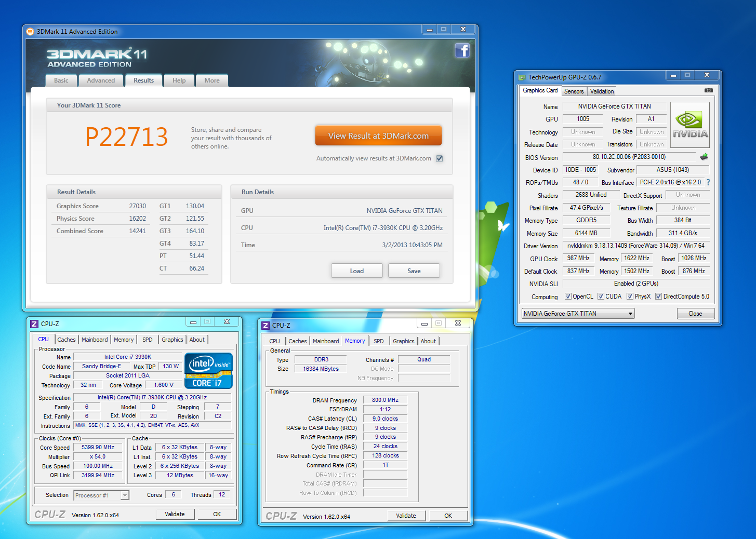The image size is (756, 539).
Task: Open Mainboard tab in left CPU-Z window
Action: (95, 340)
